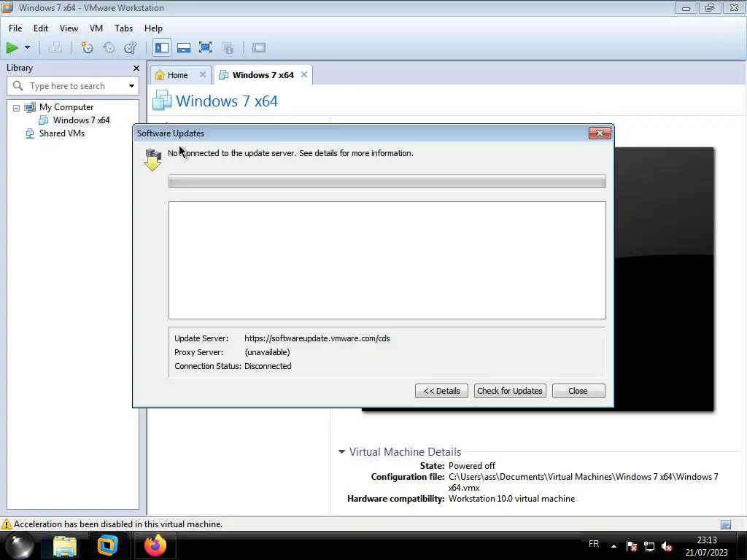Click the software update download icon
The image size is (747, 560).
tap(152, 159)
